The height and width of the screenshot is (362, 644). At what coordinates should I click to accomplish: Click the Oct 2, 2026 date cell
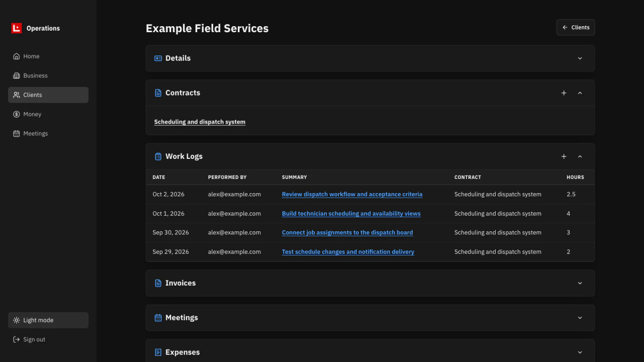click(x=169, y=195)
